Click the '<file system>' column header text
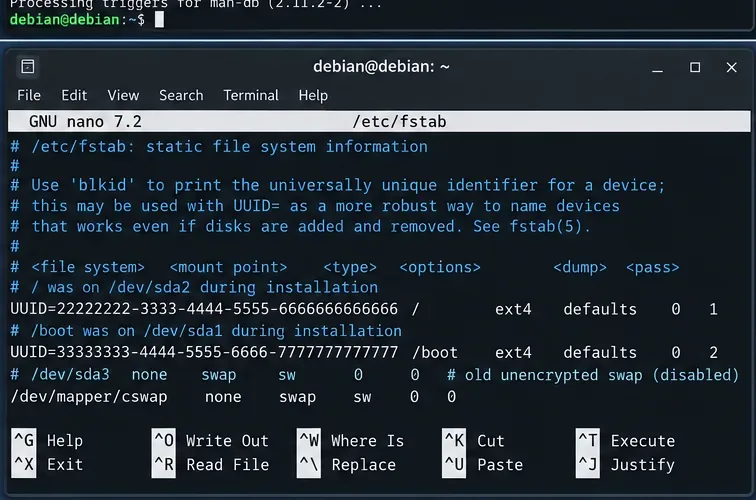The width and height of the screenshot is (756, 500). (x=88, y=267)
